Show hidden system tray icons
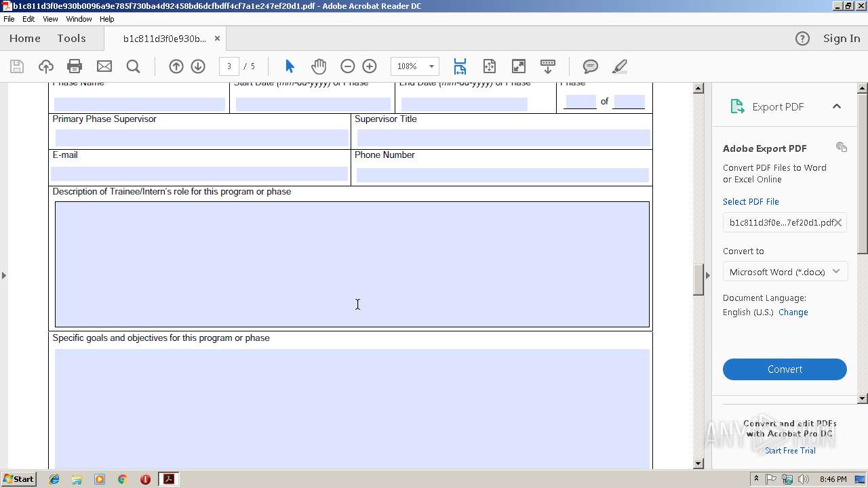Screen dimensions: 868x488 click(x=756, y=479)
